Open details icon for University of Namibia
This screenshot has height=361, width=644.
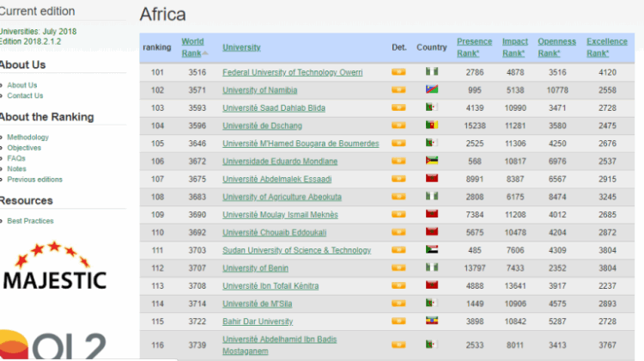(398, 89)
